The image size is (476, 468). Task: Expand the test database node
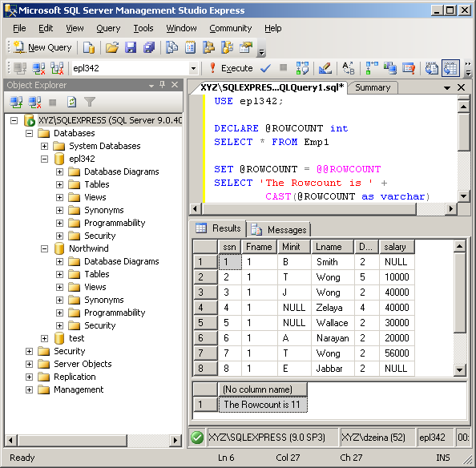point(44,338)
